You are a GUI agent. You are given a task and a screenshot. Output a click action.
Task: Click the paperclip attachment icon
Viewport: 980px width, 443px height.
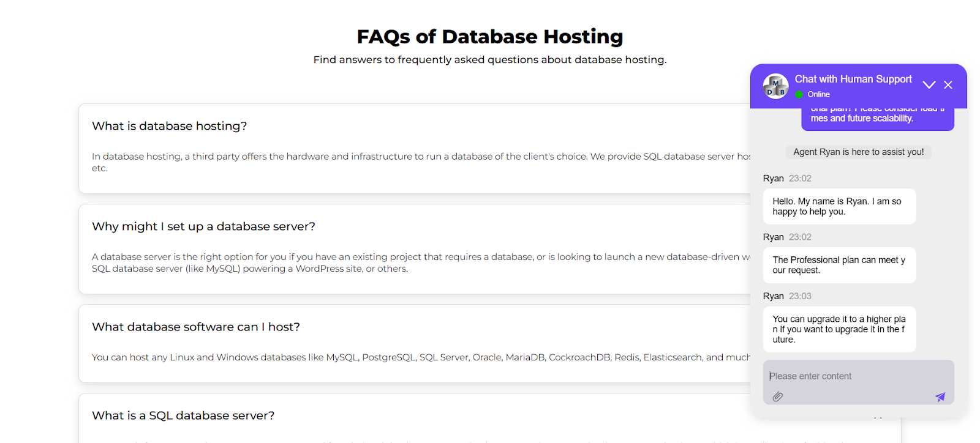[777, 396]
